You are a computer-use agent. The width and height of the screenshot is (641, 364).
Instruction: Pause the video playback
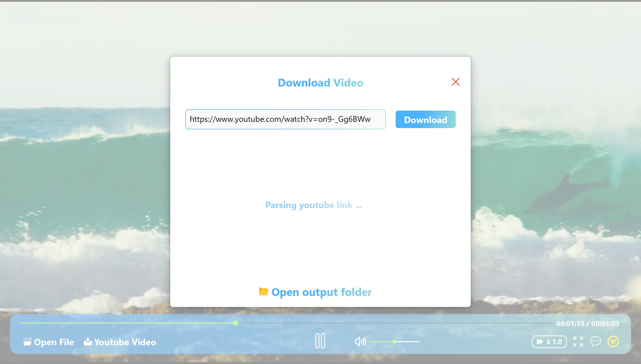(x=320, y=341)
